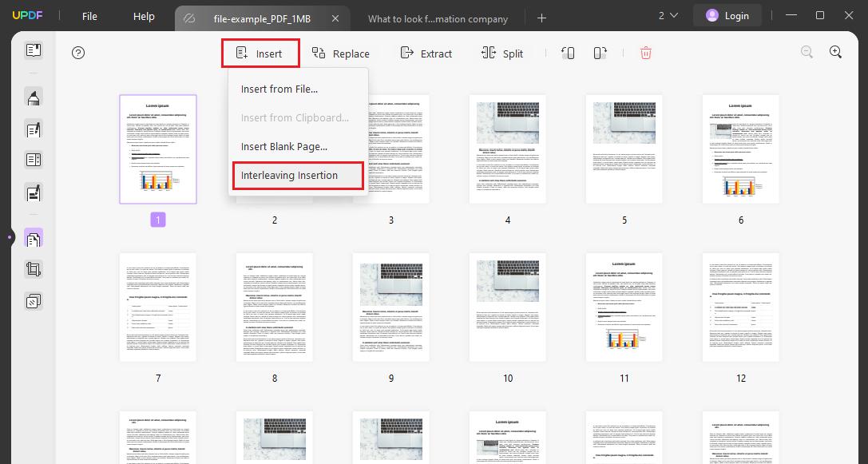This screenshot has width=868, height=464.
Task: Rotate the selected page clockwise
Action: click(600, 53)
